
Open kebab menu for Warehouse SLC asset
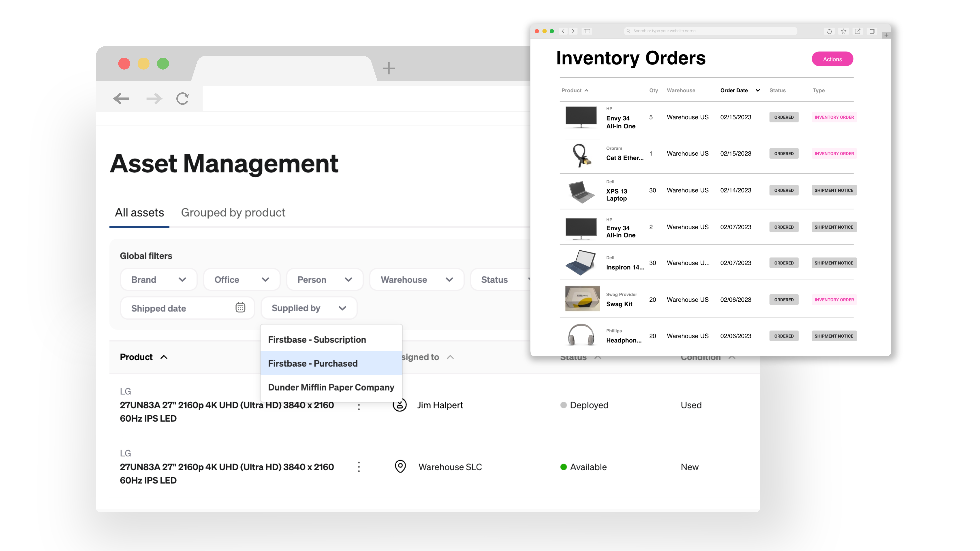coord(359,467)
